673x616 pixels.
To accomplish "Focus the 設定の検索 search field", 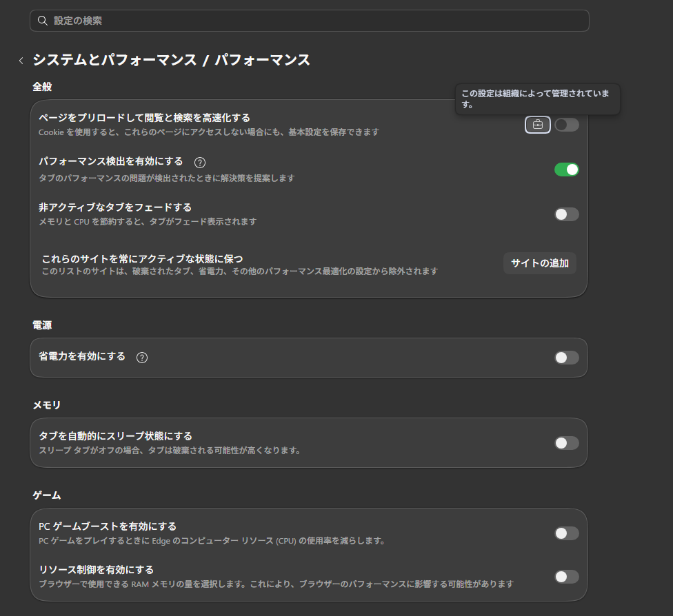I will [x=310, y=21].
